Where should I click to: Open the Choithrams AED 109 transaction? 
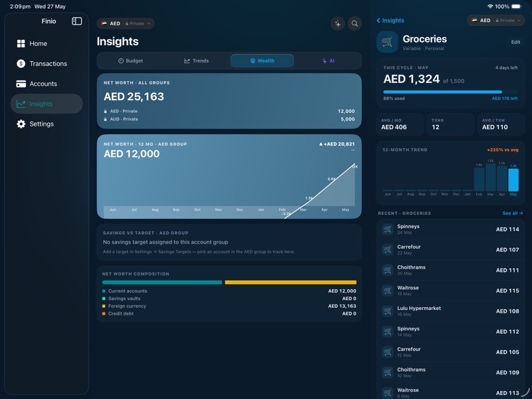450,372
